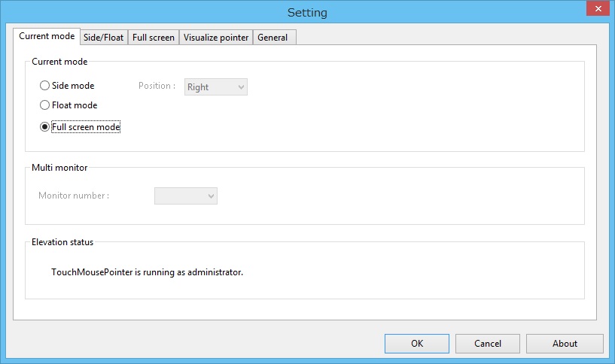This screenshot has width=615, height=364.
Task: Select the Current mode tab
Action: (x=47, y=36)
